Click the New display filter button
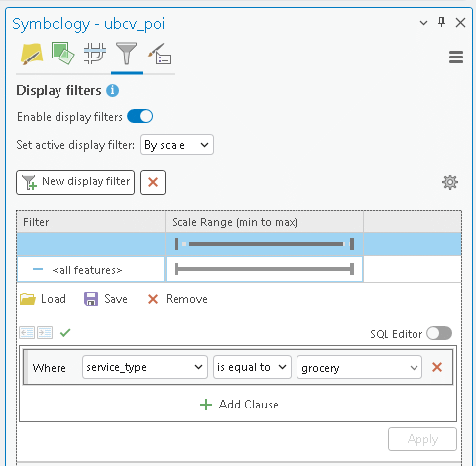 pos(75,182)
